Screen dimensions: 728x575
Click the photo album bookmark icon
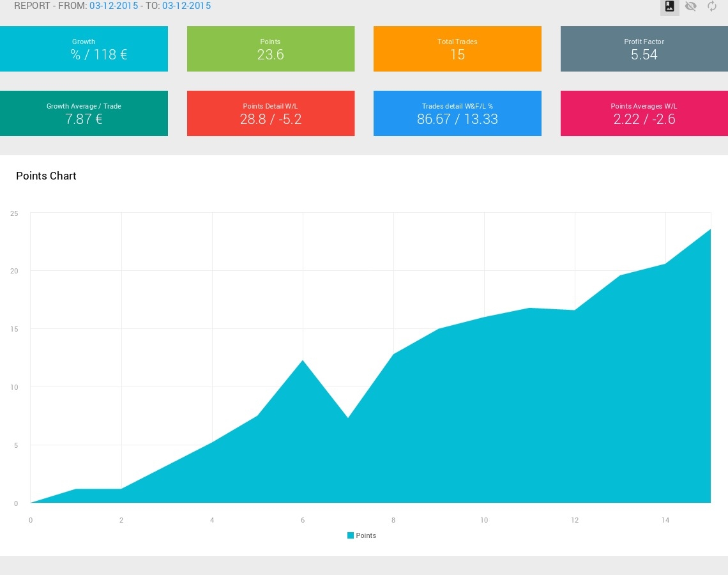point(669,6)
